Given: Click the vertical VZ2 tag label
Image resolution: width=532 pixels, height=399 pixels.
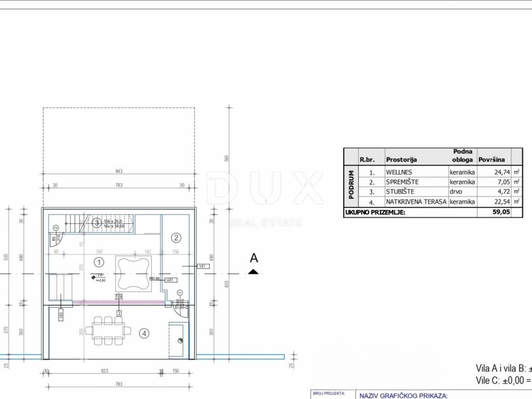Looking at the screenshot, I should [x=61, y=315].
